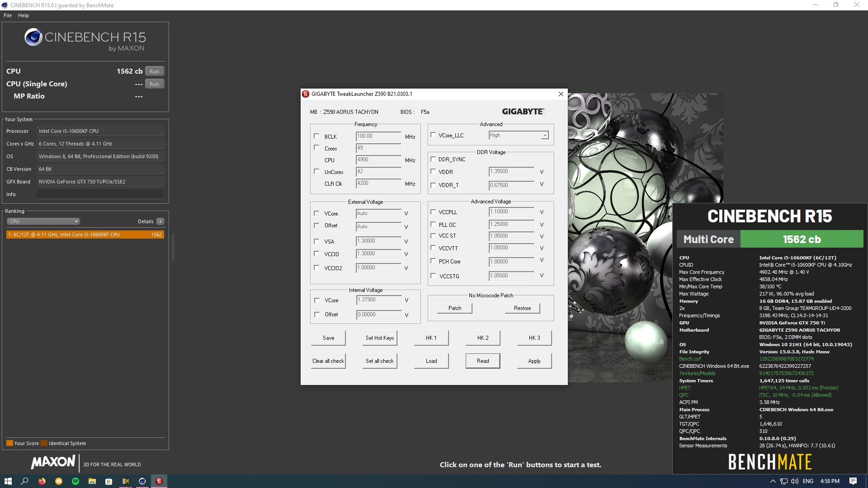Toggle the VSA checkbox
This screenshot has height=488, width=868.
316,241
